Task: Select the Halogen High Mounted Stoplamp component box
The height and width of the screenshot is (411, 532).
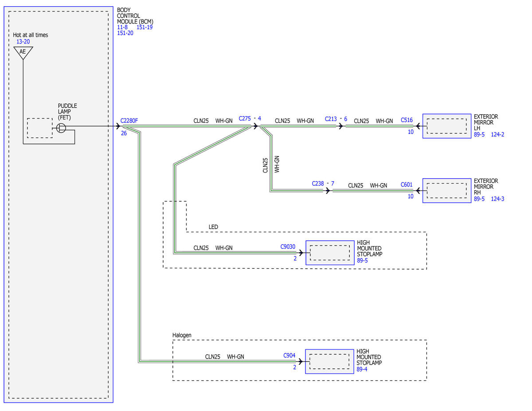Action: pyautogui.click(x=329, y=361)
